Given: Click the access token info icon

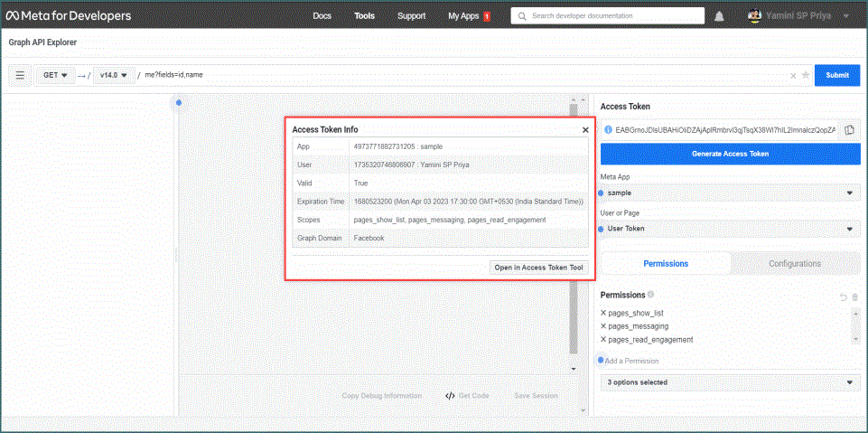Looking at the screenshot, I should [608, 130].
